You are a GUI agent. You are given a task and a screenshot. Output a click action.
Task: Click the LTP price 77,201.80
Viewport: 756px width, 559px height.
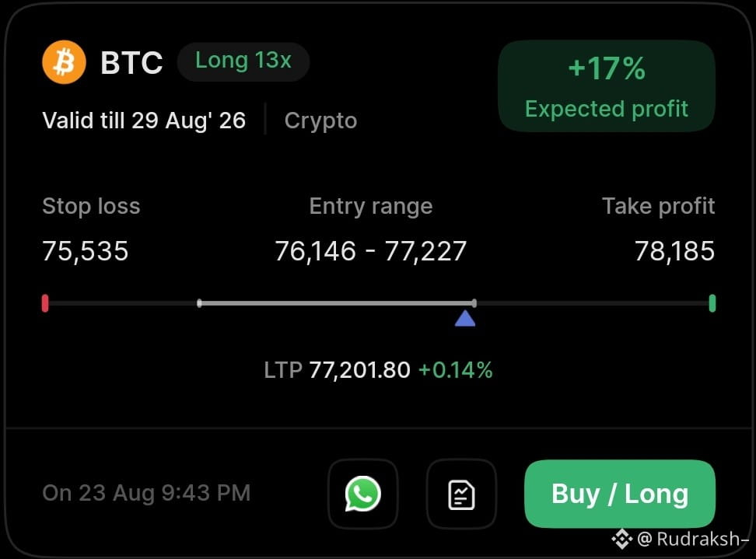359,370
